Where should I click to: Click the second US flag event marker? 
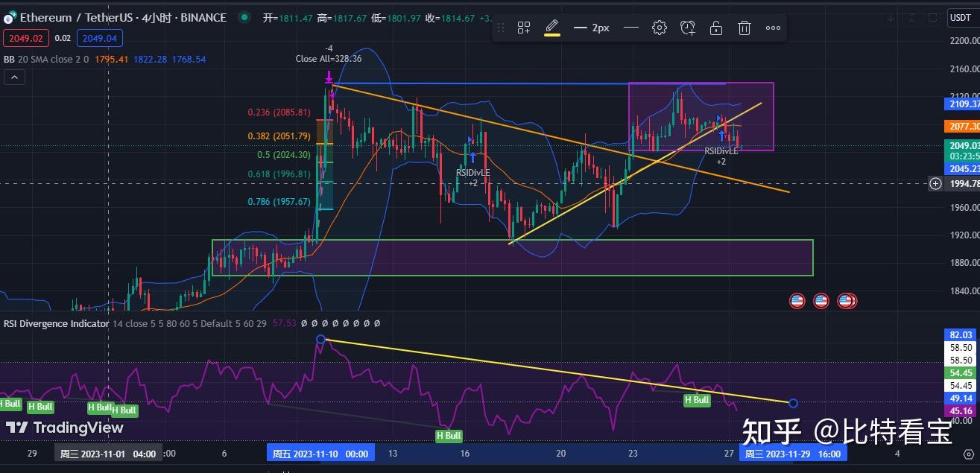[821, 301]
